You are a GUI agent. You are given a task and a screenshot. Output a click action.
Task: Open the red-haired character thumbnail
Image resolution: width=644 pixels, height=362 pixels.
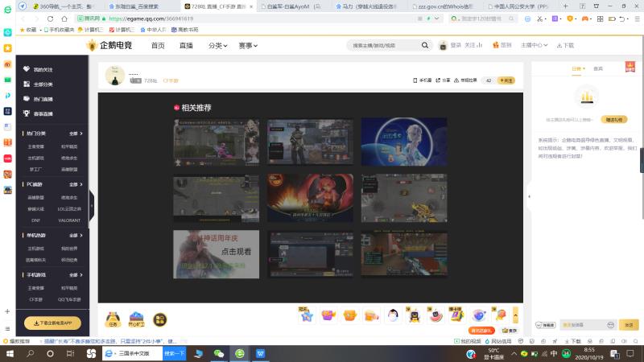tap(310, 198)
